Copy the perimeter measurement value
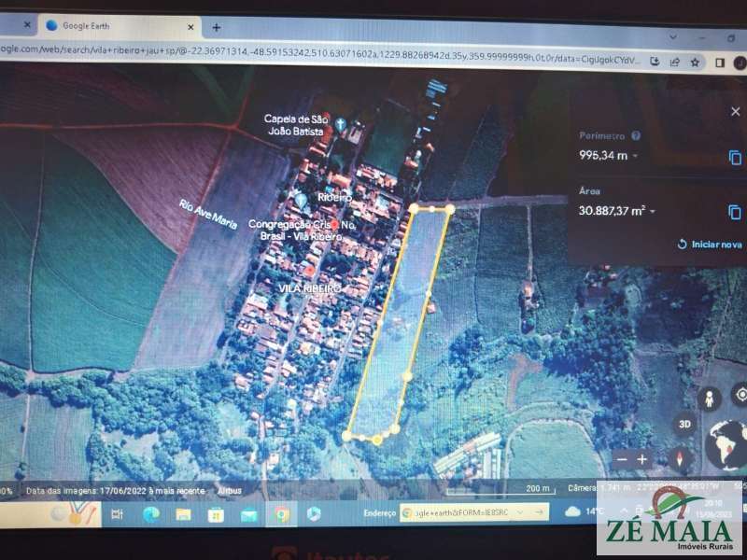The width and height of the screenshot is (747, 560). point(734,157)
